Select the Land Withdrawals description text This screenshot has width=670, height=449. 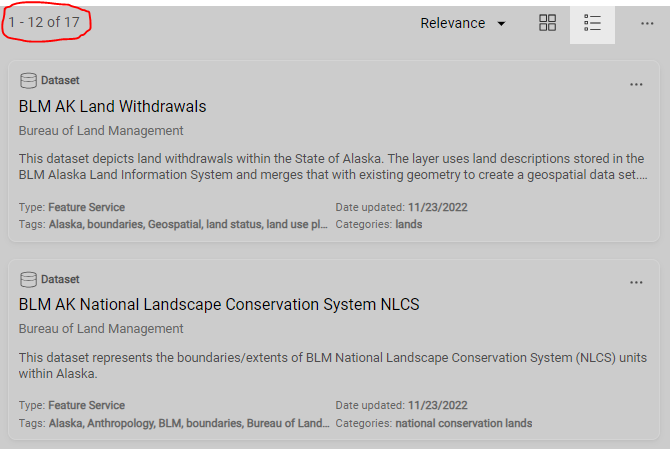click(x=333, y=167)
